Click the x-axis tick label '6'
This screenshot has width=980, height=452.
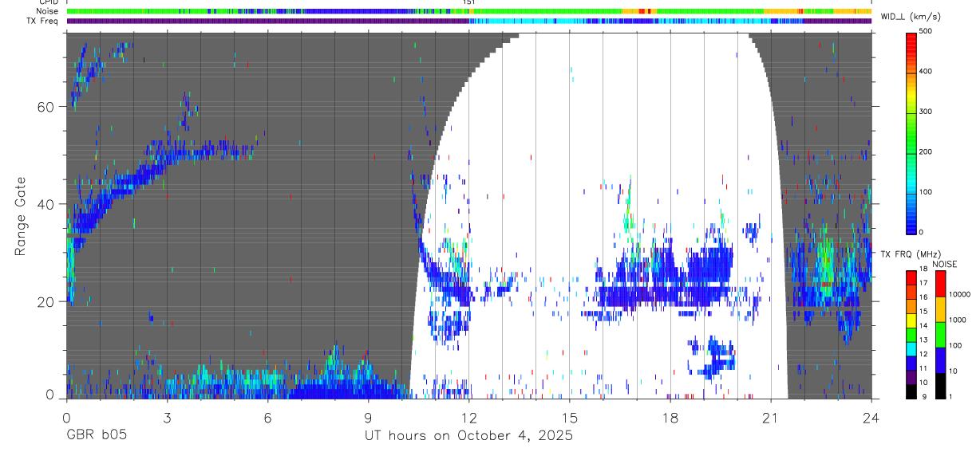[267, 417]
